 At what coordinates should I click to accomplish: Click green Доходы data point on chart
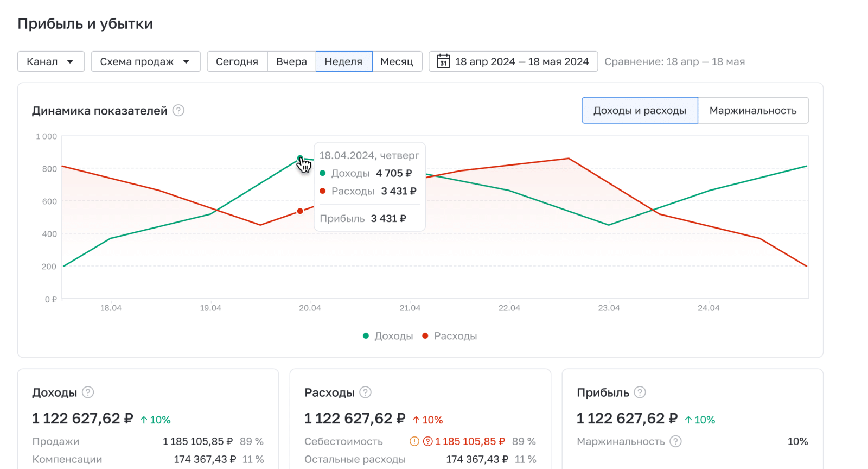(x=300, y=159)
